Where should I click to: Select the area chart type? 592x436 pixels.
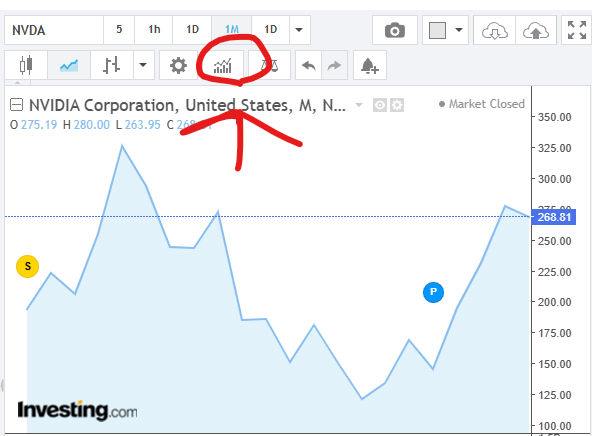pos(69,65)
